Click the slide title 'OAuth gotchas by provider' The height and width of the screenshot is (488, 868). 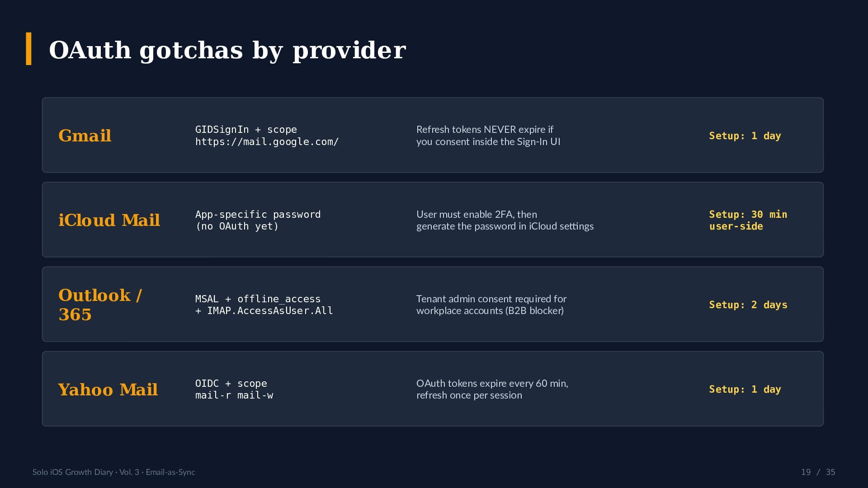pyautogui.click(x=227, y=50)
